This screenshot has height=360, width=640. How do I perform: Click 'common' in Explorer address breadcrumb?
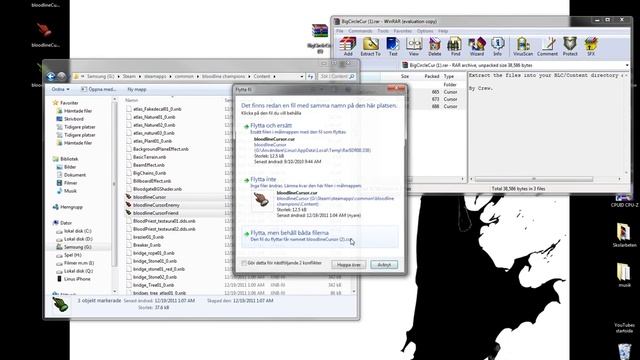184,76
